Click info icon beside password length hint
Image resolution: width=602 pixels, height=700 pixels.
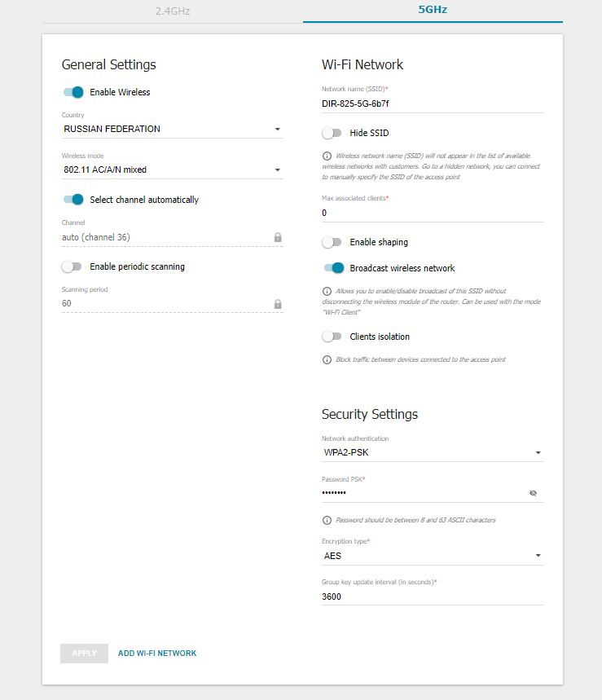coord(327,520)
